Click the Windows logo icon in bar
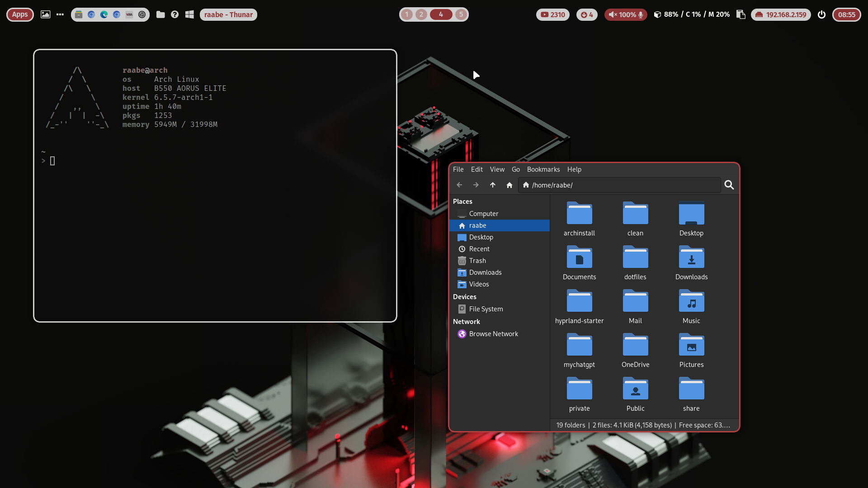The image size is (868, 488). 189,14
